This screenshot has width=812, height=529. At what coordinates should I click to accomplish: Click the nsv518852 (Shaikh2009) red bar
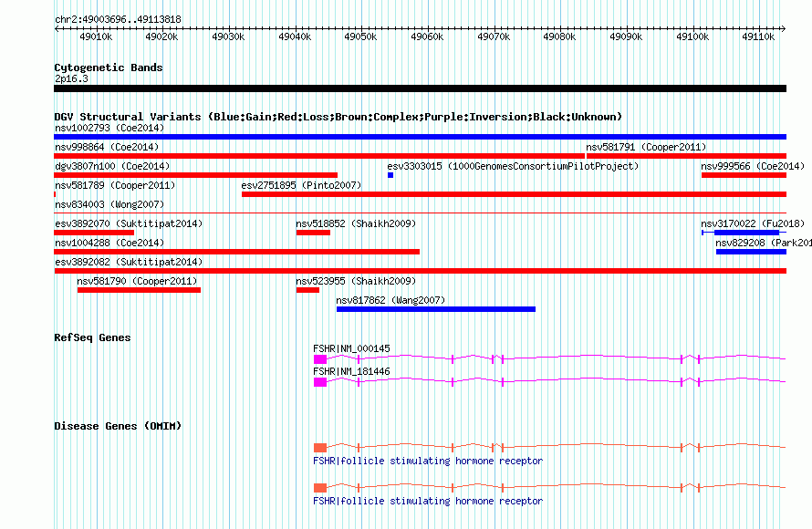(313, 233)
